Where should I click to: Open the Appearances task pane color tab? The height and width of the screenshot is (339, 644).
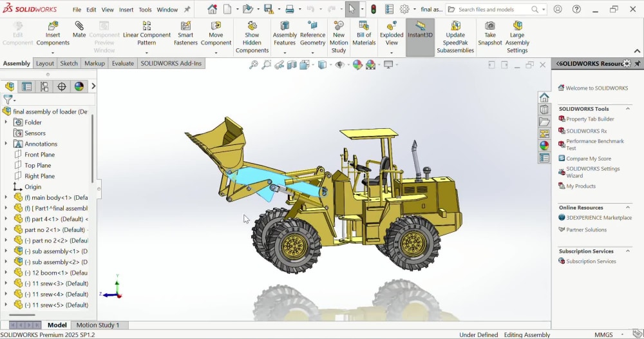[544, 146]
